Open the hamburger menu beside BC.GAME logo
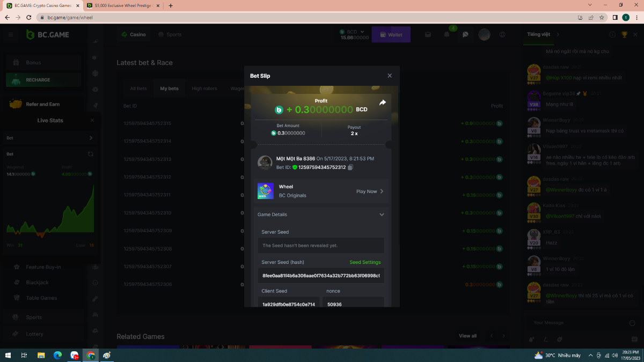 click(11, 34)
